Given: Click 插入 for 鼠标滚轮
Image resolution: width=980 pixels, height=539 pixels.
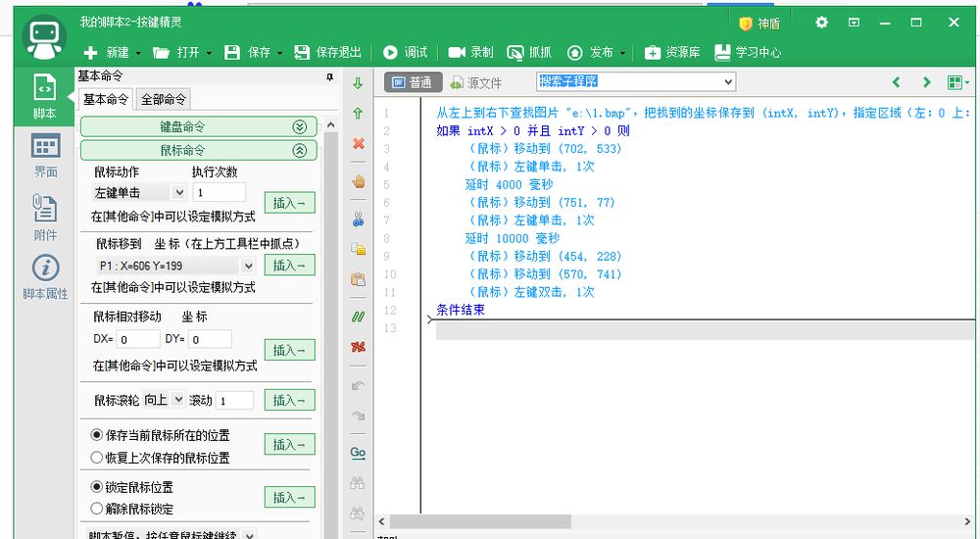Looking at the screenshot, I should (289, 400).
